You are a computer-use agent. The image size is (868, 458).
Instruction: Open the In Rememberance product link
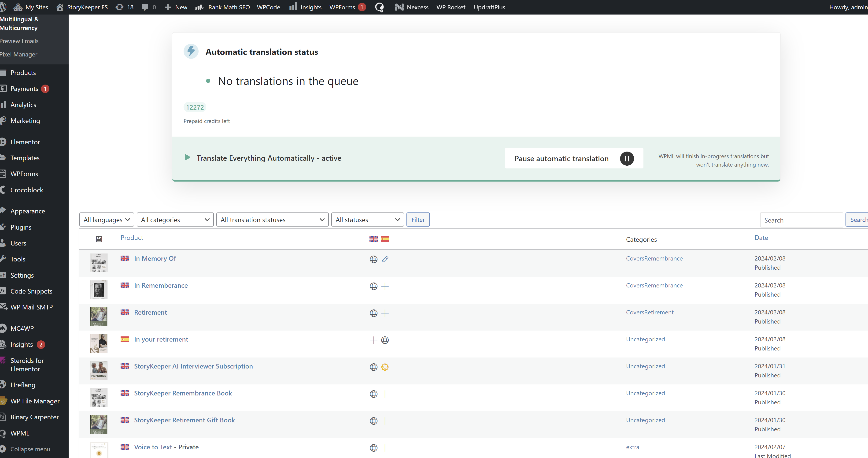pyautogui.click(x=161, y=285)
